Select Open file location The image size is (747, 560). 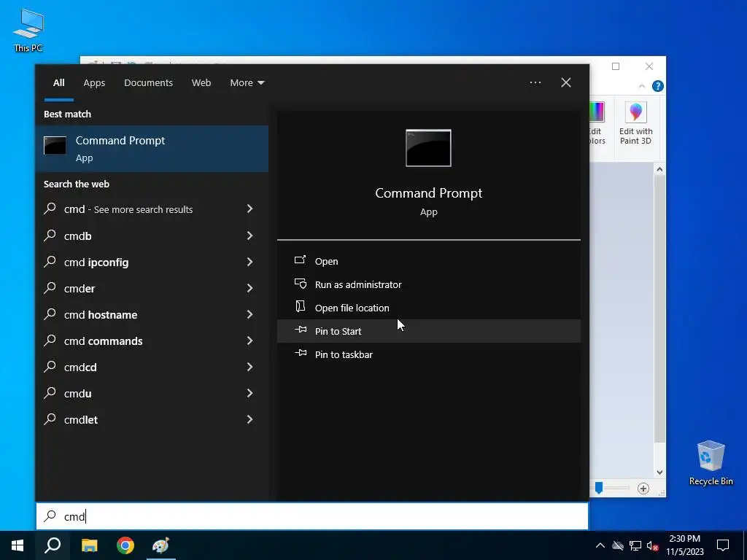coord(429,308)
